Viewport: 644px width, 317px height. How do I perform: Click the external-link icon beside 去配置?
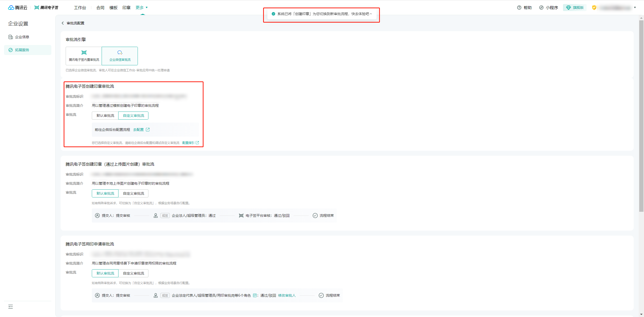(x=148, y=130)
